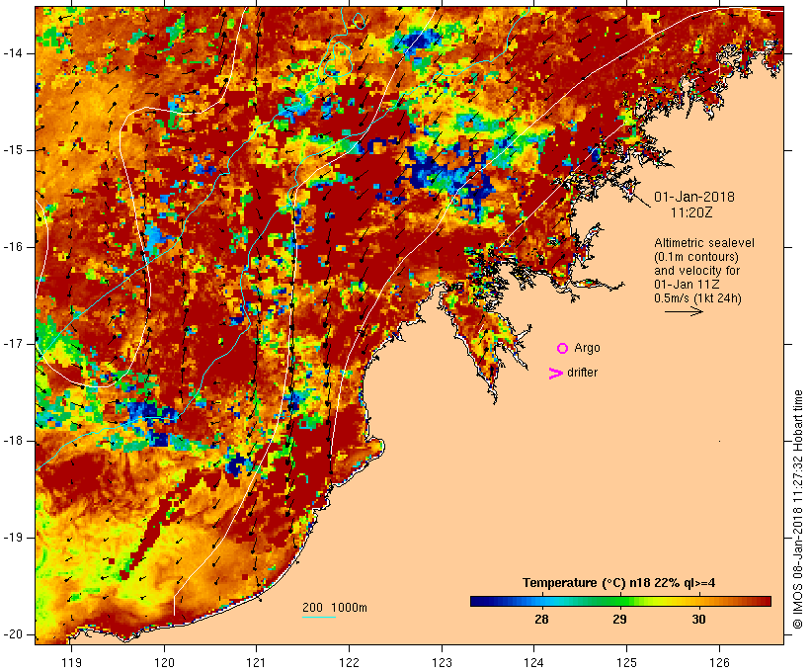Viewport: 810px width, 672px height.
Task: Click the '126' longitude axis label
Action: (x=719, y=663)
